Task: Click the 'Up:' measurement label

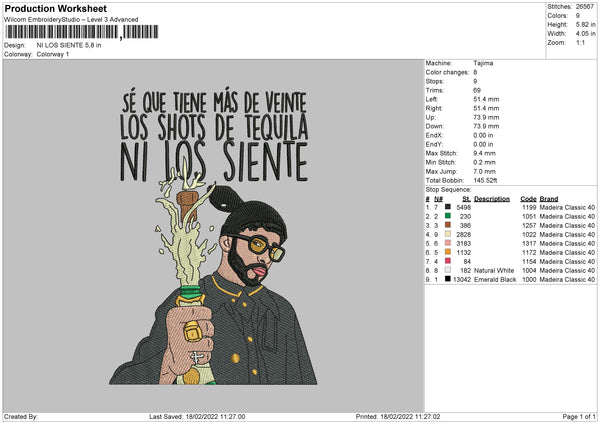Action: (430, 117)
